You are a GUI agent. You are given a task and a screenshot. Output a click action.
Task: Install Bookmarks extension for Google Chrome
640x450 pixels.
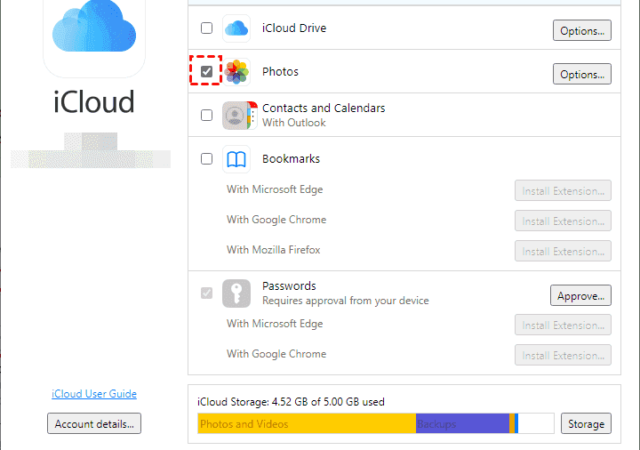tap(563, 221)
